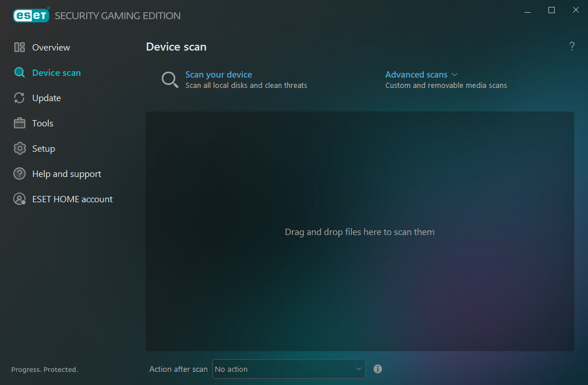Screen dimensions: 588x385
Task: Open the Tools section label
Action: [x=42, y=123]
